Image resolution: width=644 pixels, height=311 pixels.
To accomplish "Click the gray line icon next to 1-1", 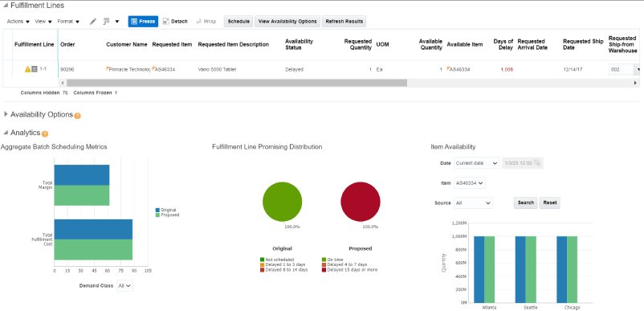I will coord(35,69).
